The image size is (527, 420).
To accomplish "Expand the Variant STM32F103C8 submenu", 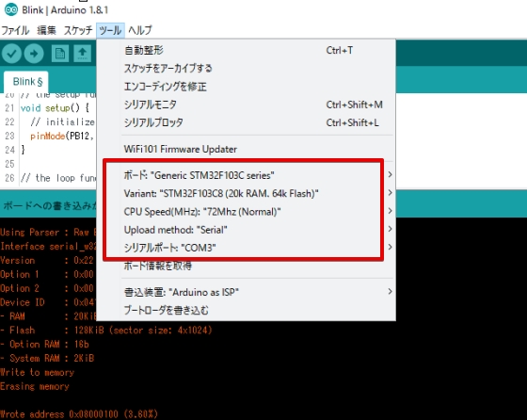I will tap(246, 193).
